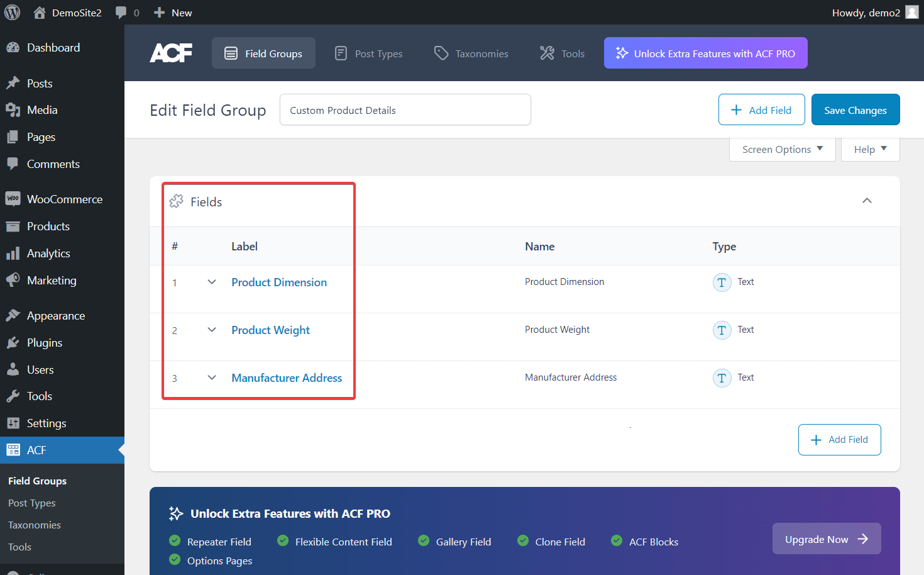Image resolution: width=924 pixels, height=575 pixels.
Task: Click bottom Add Field button
Action: coord(839,440)
